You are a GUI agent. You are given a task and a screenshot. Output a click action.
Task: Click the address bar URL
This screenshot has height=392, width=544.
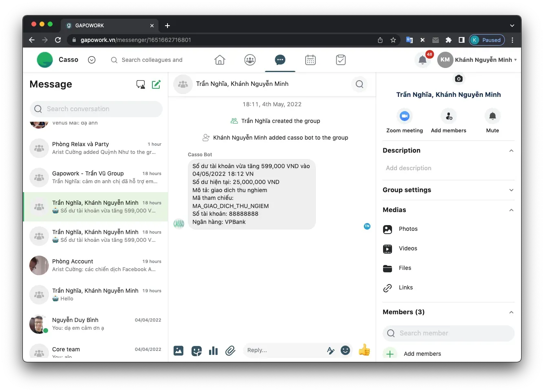136,40
